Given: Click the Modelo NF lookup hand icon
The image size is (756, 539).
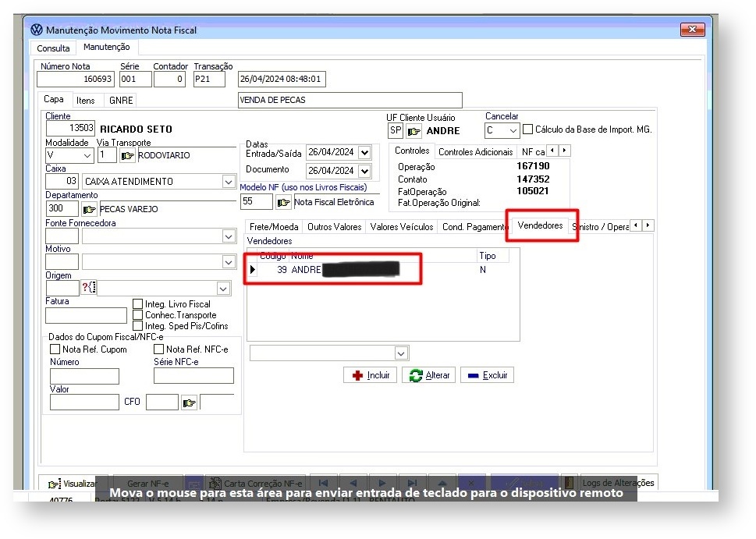Looking at the screenshot, I should 283,203.
